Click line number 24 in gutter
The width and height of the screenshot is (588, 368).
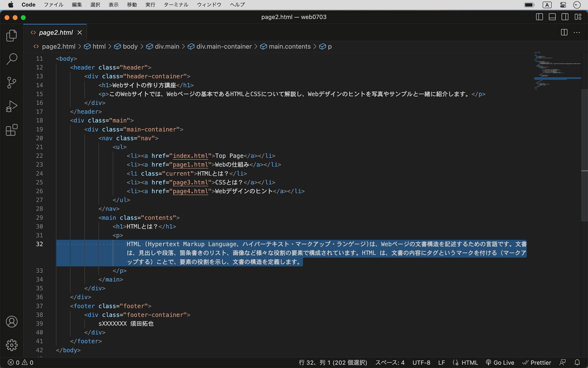coord(40,174)
